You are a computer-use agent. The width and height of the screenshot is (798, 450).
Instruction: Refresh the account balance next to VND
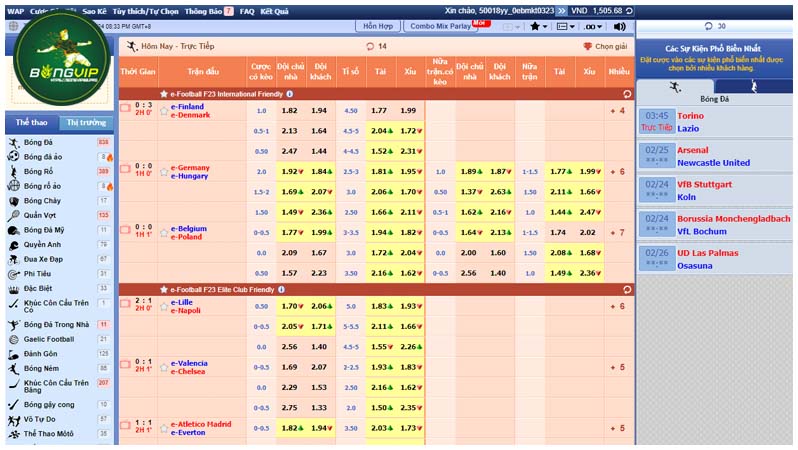coord(630,11)
